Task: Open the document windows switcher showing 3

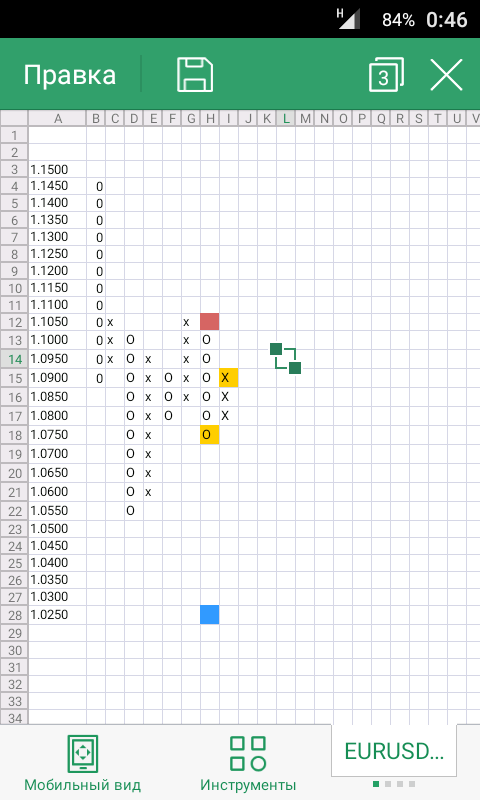Action: (x=386, y=74)
